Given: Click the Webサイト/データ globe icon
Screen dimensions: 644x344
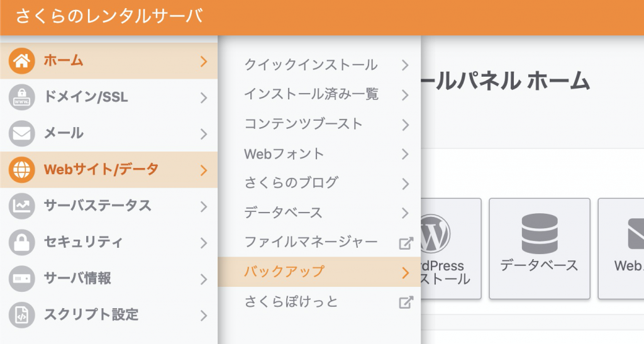Looking at the screenshot, I should tap(21, 170).
